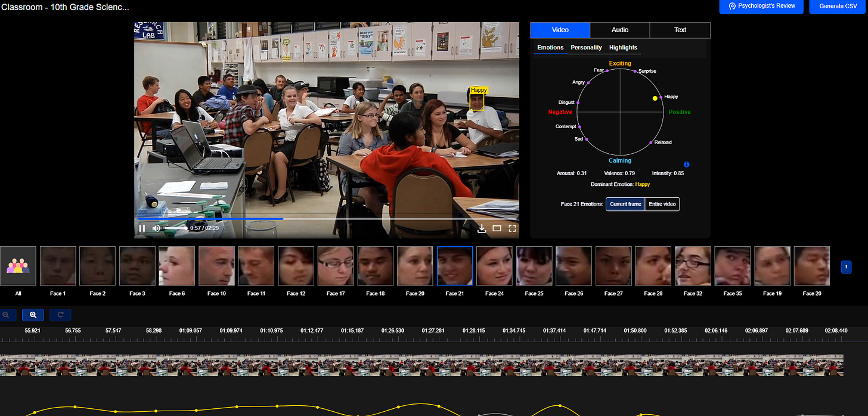Click the blue info icon near Intensity
The height and width of the screenshot is (416, 868).
[x=687, y=164]
